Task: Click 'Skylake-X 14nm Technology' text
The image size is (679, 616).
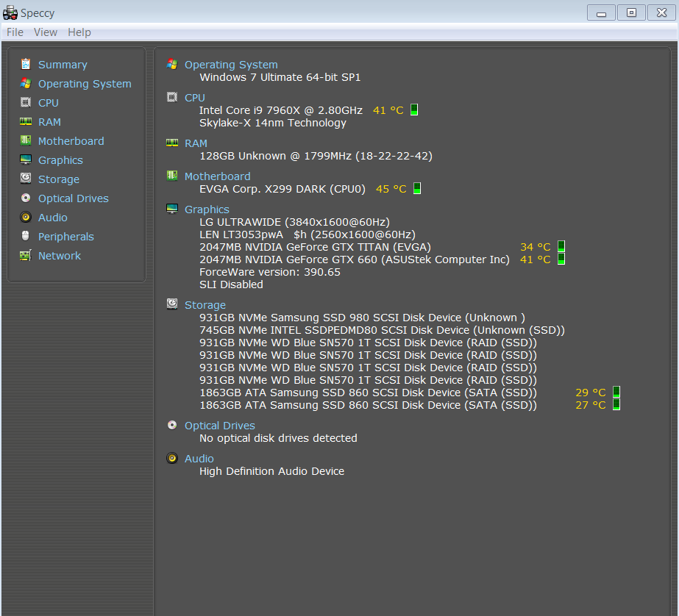Action: pos(273,123)
